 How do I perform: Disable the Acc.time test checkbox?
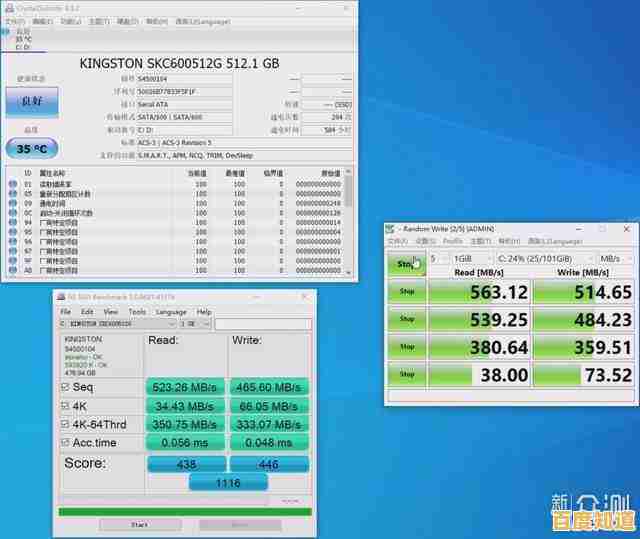66,442
